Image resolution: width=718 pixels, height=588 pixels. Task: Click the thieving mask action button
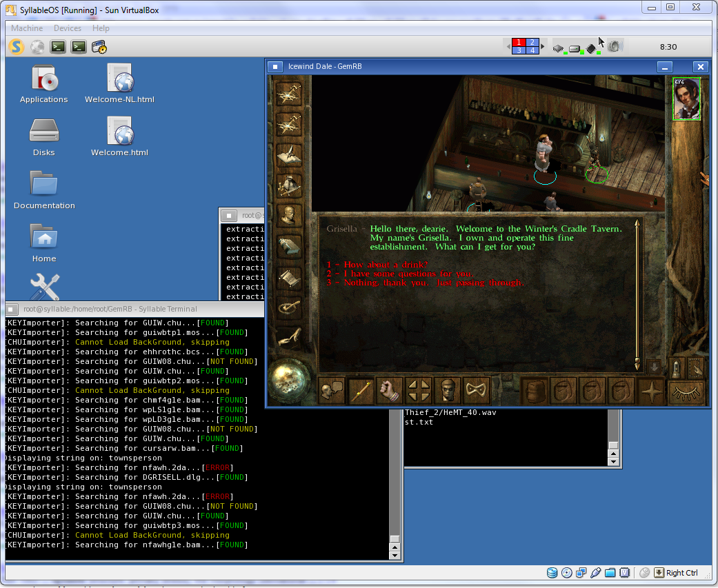coord(476,391)
